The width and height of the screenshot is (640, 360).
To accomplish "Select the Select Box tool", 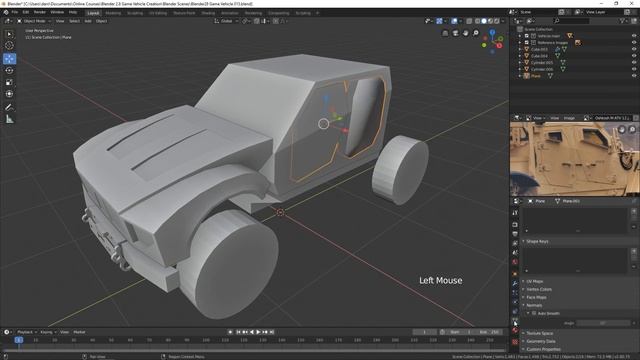I will [9, 34].
